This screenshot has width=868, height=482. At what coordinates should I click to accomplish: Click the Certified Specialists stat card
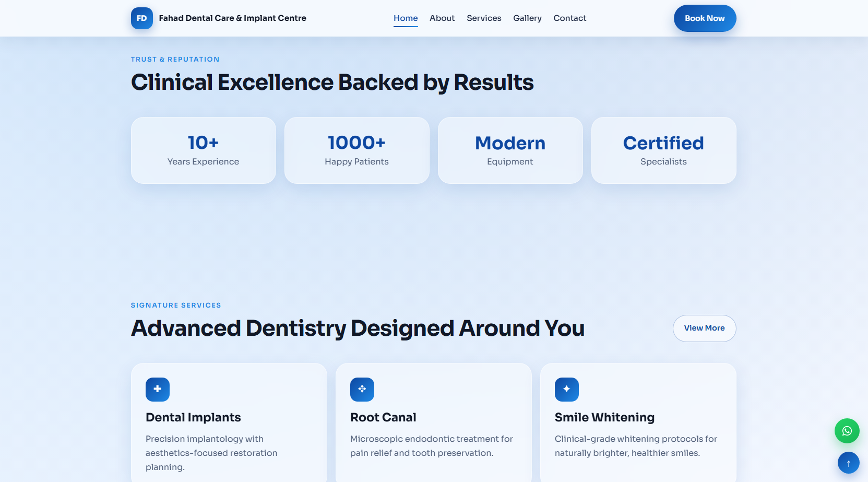click(x=663, y=150)
